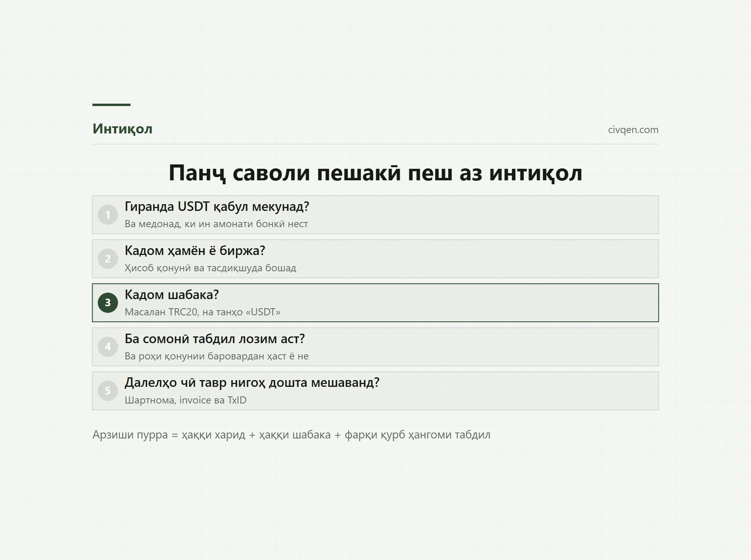Select the highlighted step 3 circle

(x=108, y=303)
